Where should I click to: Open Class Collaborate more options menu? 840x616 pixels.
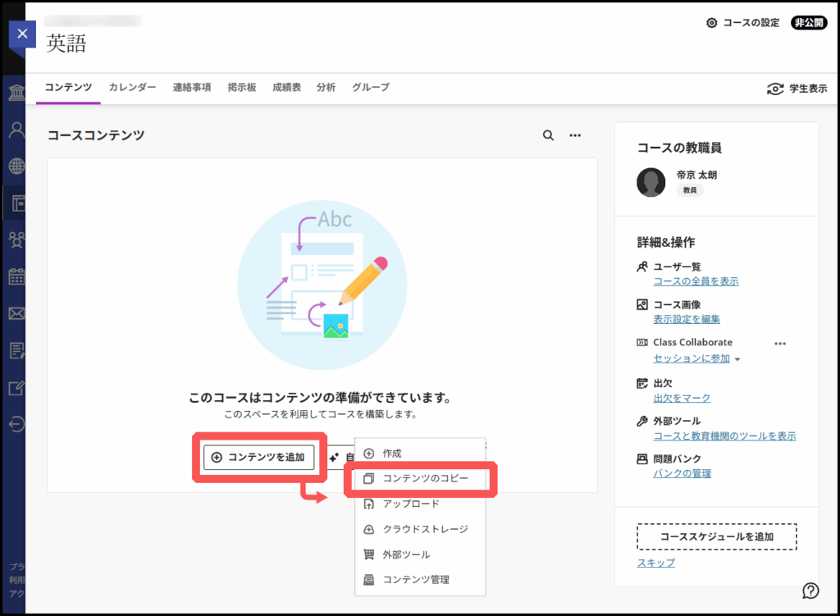click(x=780, y=343)
